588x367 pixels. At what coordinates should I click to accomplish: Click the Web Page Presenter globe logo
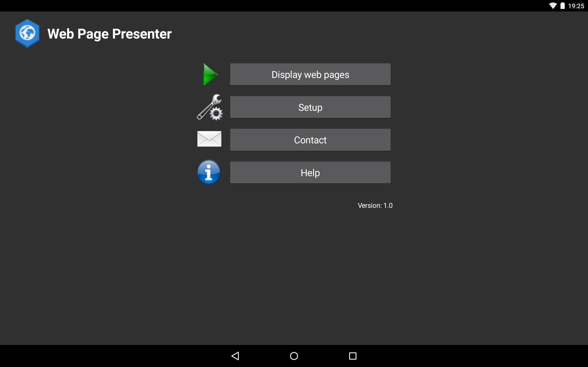tap(27, 33)
